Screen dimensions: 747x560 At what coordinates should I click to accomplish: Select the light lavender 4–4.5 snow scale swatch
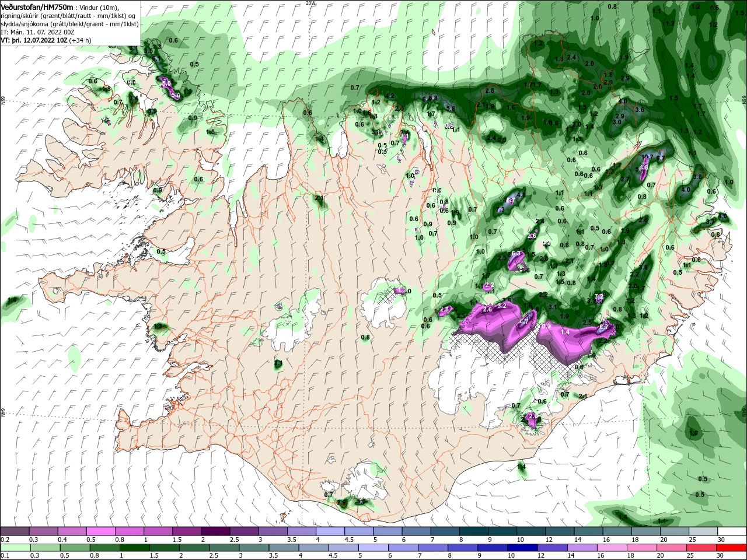(330, 531)
